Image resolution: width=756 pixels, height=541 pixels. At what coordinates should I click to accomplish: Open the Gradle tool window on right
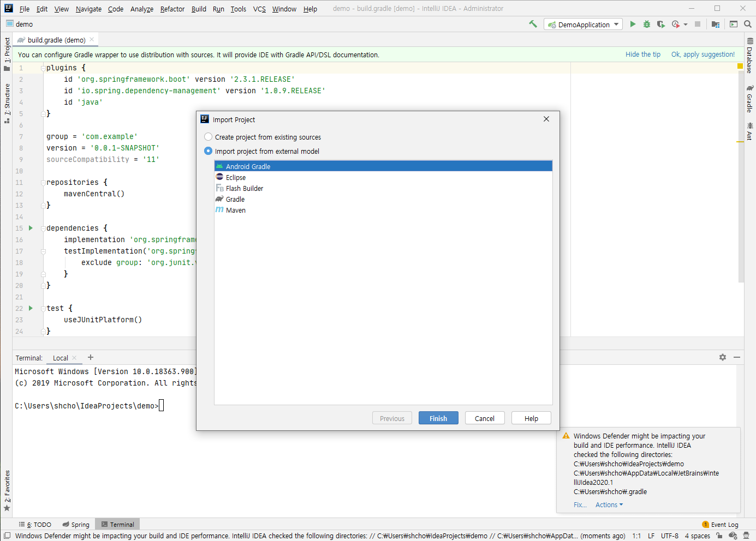750,99
